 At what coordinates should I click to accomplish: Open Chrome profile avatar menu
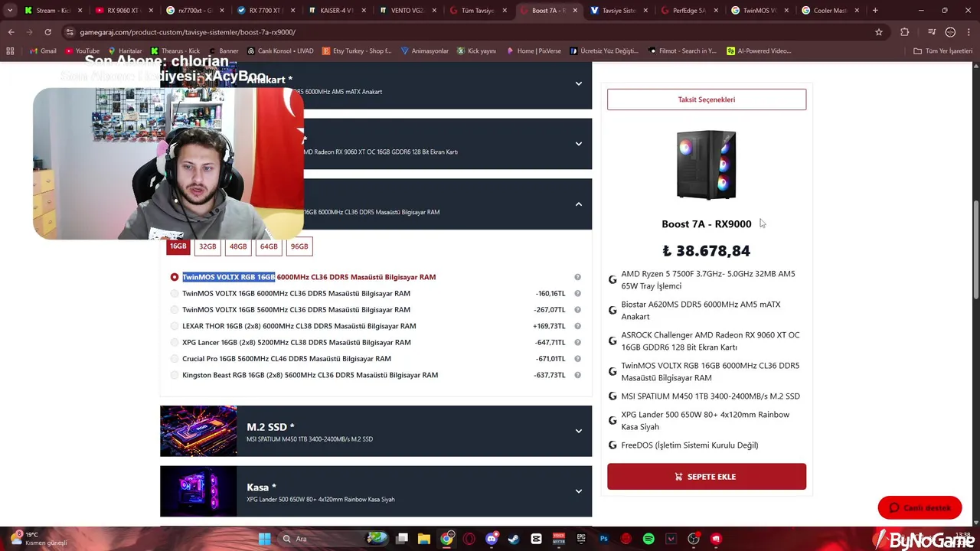pos(950,32)
